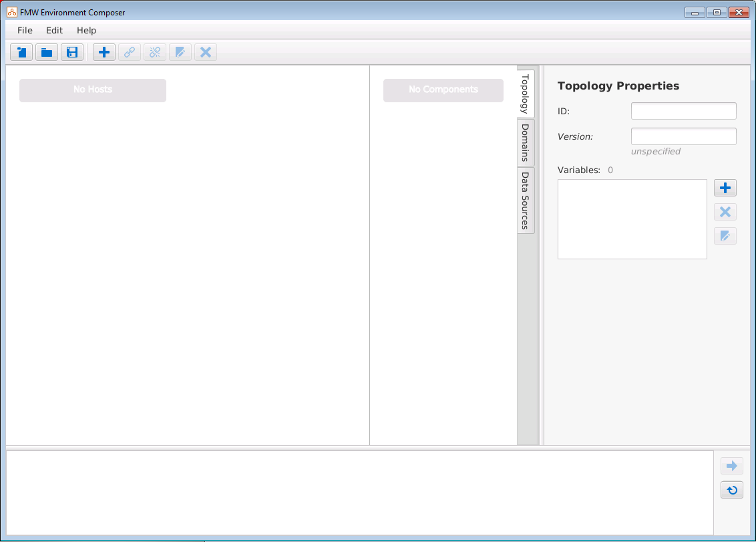
Task: Close the FMW Environment Composer window
Action: coord(739,13)
